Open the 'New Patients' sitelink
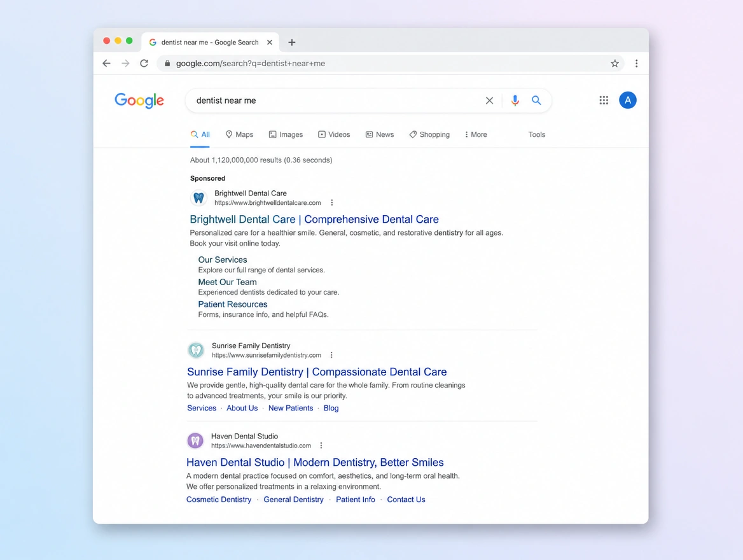 [291, 409]
